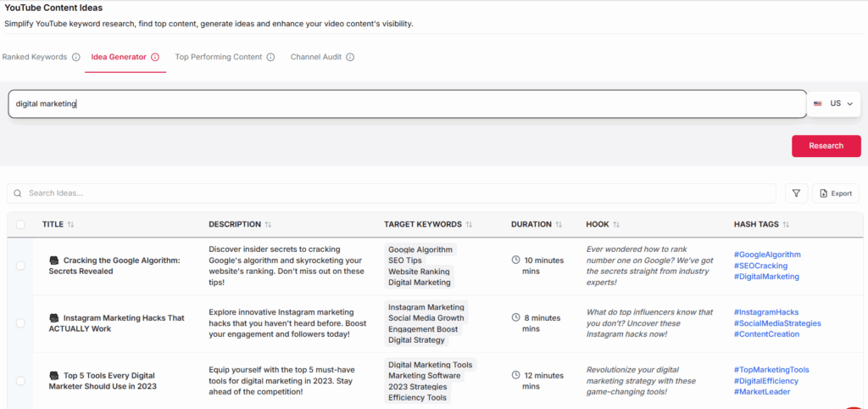Click hook text What do top influencers know
Image resolution: width=868 pixels, height=409 pixels.
649,323
